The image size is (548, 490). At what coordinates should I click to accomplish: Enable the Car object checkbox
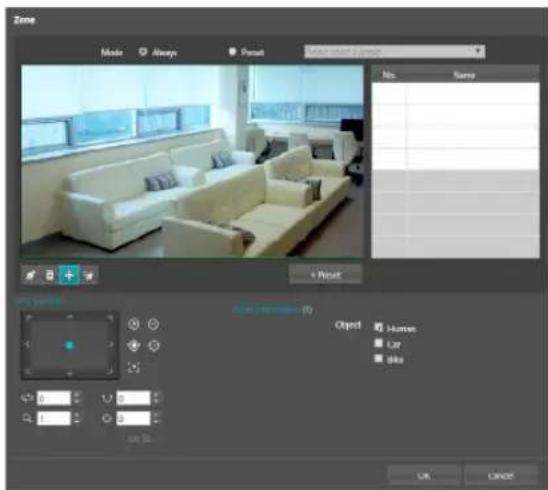[378, 343]
